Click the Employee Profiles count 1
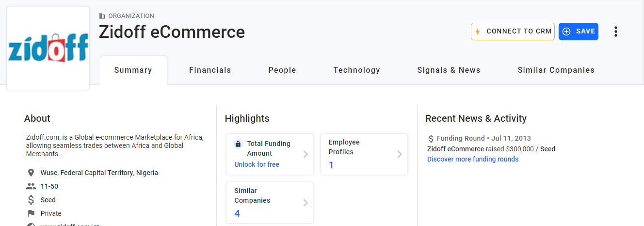 click(x=331, y=165)
